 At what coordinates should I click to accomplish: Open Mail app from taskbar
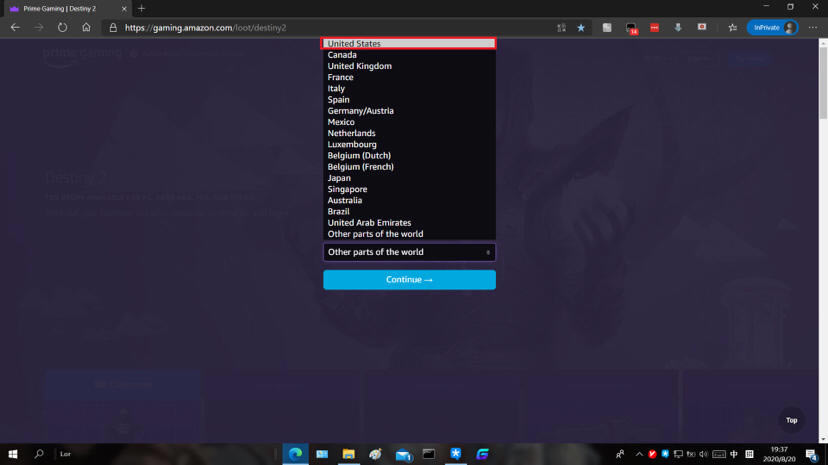[x=403, y=454]
